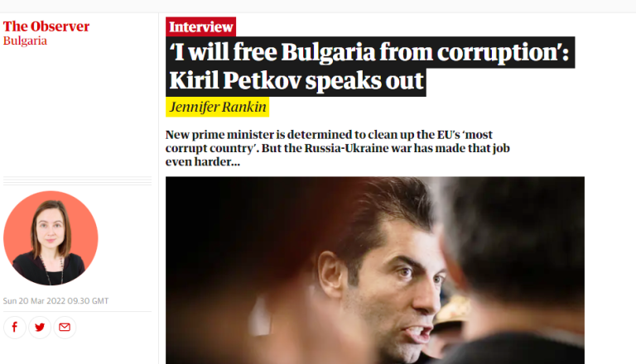
Task: Share article by email envelope icon
Action: [65, 327]
